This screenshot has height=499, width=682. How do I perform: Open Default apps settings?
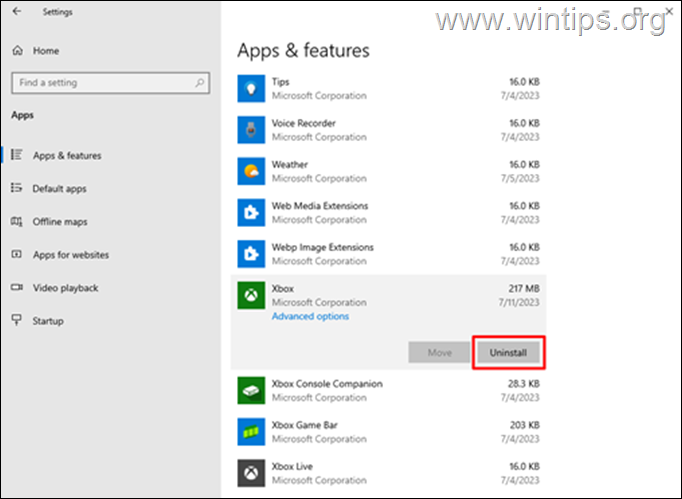pos(59,188)
